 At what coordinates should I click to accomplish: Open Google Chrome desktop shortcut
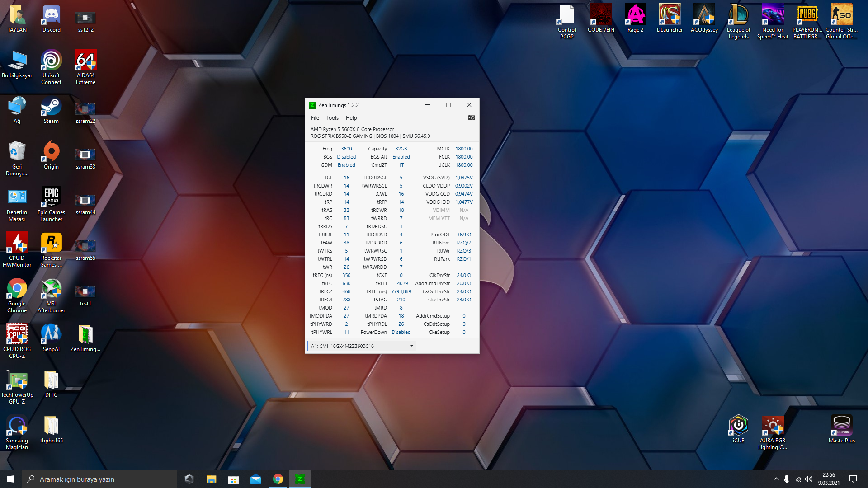(x=17, y=295)
